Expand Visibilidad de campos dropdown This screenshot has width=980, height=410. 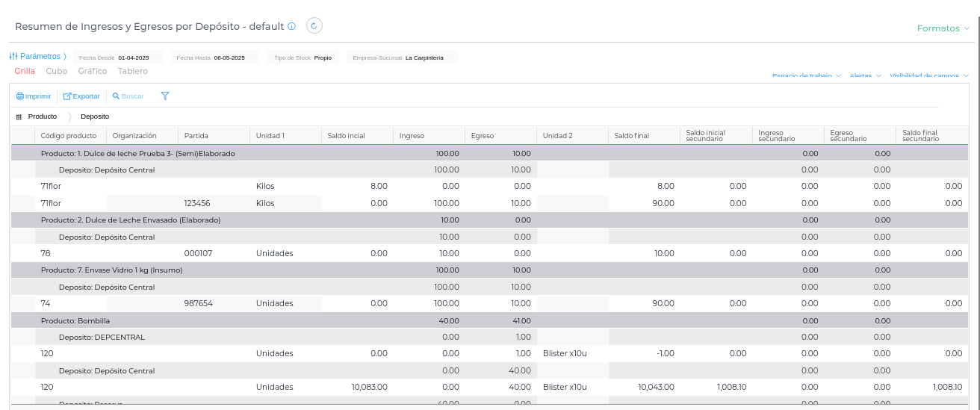pos(929,75)
